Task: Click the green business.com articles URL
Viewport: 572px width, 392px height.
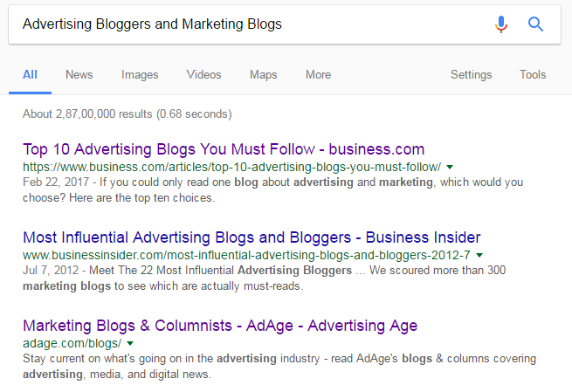Action: point(232,167)
